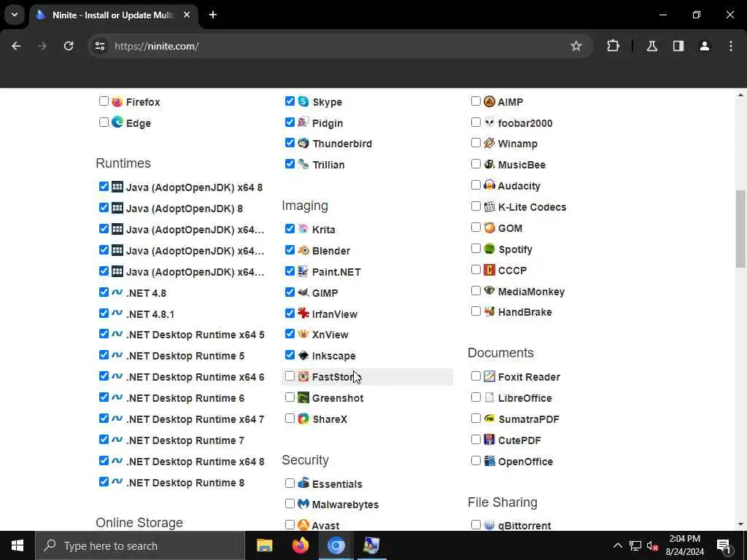Screen dimensions: 747x560
Task: Click the Edge browser logo icon
Action: point(117,122)
